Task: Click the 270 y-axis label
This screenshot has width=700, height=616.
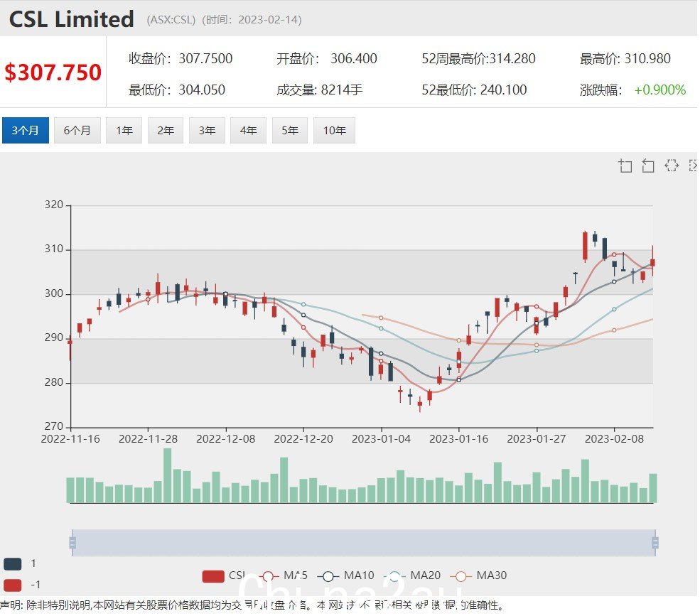Action: [x=53, y=427]
